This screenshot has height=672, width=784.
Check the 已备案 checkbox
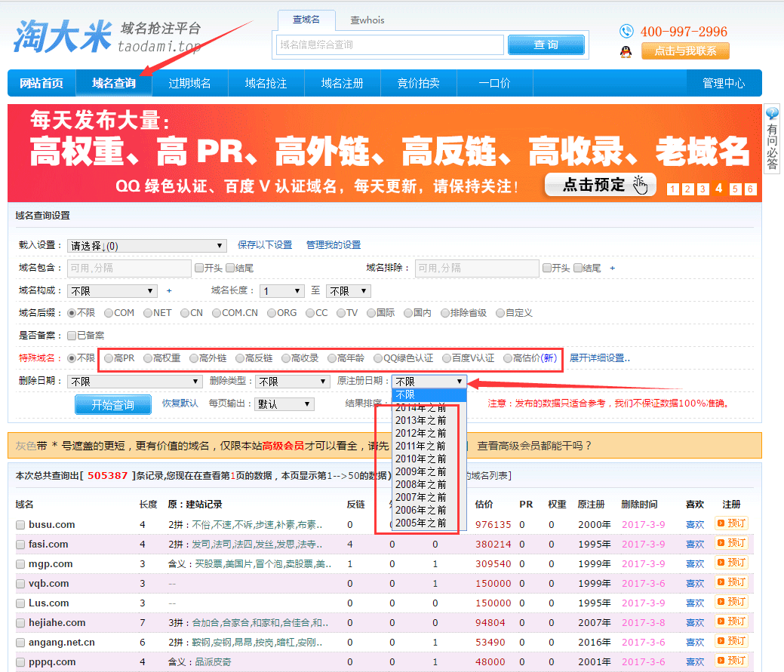tap(72, 336)
